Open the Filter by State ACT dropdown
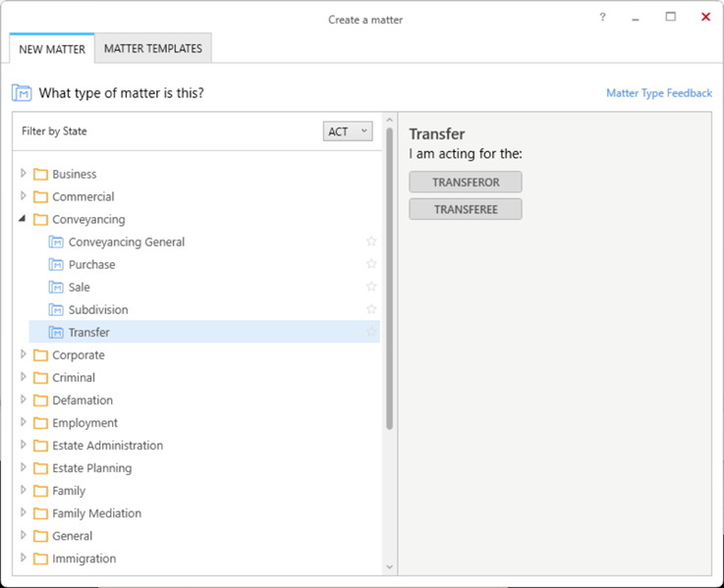 348,132
